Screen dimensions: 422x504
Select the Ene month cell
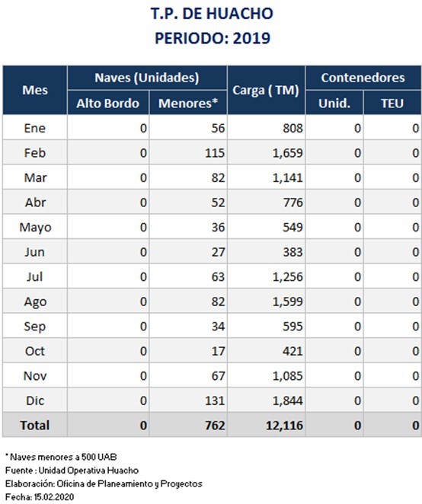pos(35,128)
